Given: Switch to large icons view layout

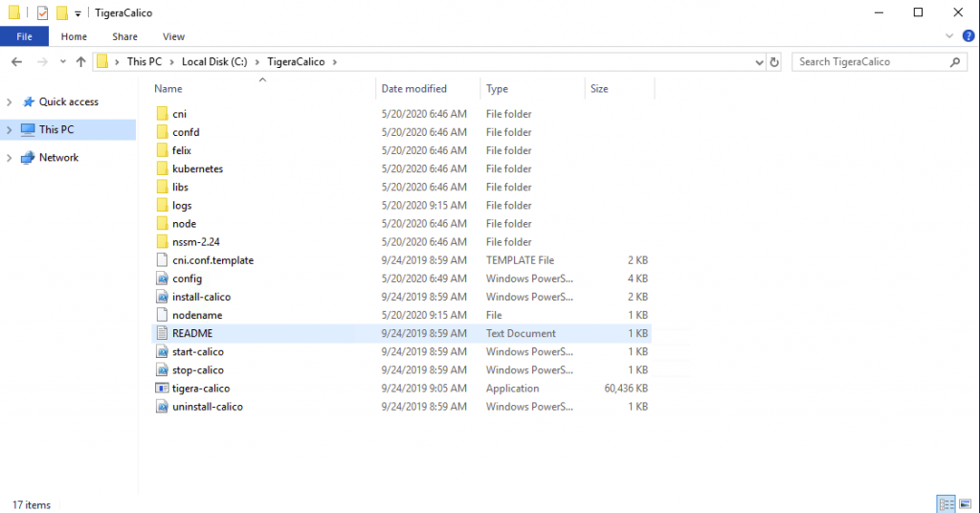Looking at the screenshot, I should pos(966,504).
